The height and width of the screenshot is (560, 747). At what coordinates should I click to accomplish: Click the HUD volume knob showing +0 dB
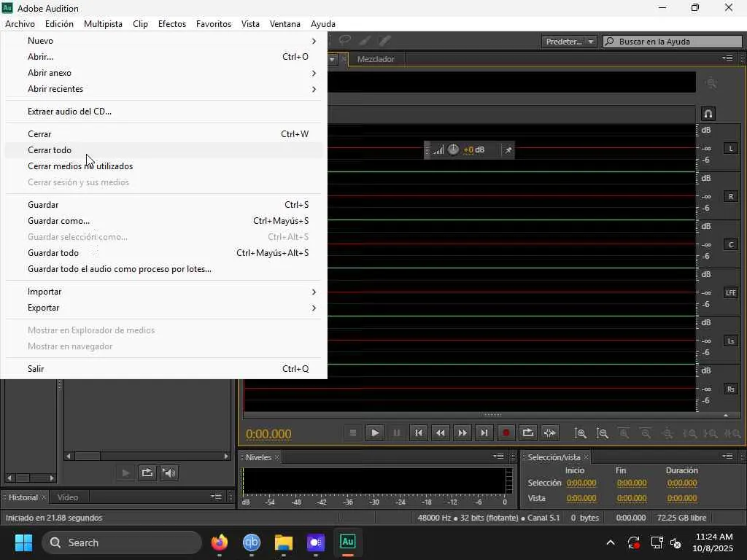453,149
